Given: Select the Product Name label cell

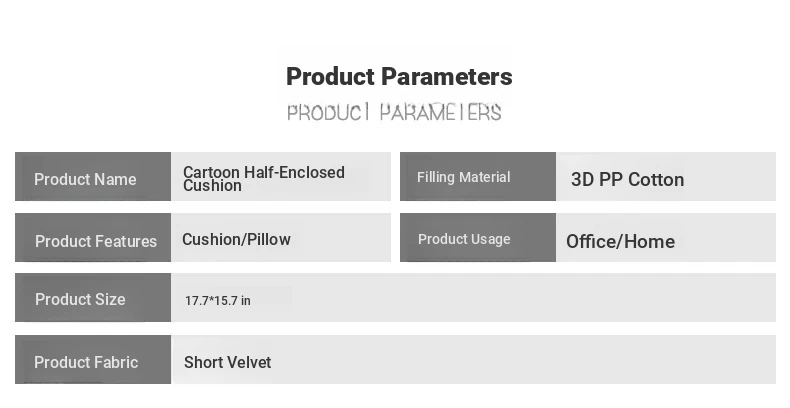Looking at the screenshot, I should [93, 176].
